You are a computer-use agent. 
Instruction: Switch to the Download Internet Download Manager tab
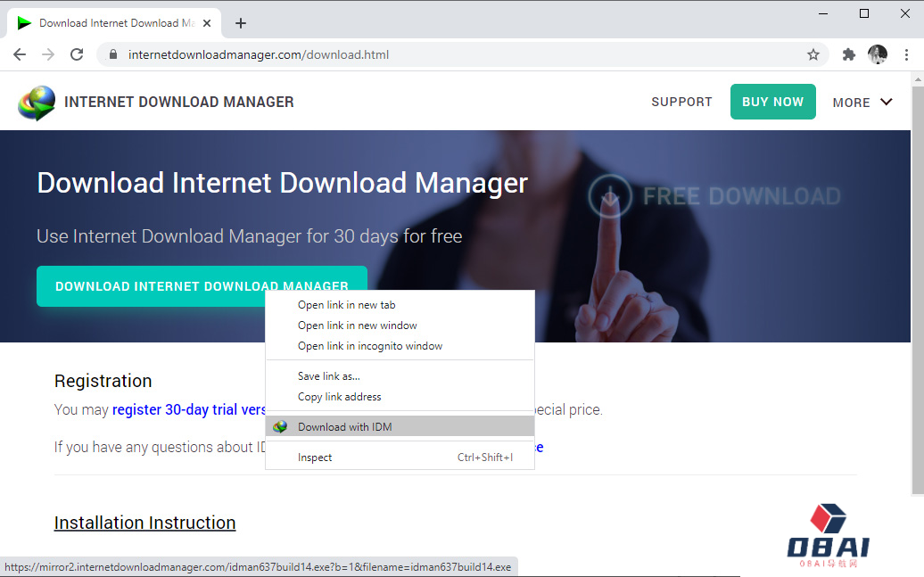point(114,23)
